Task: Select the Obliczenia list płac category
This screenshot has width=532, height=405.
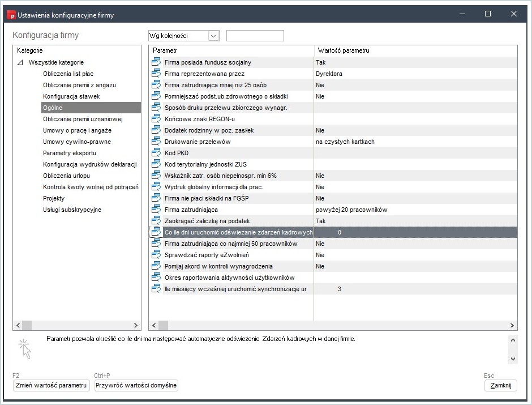Action: tap(68, 74)
